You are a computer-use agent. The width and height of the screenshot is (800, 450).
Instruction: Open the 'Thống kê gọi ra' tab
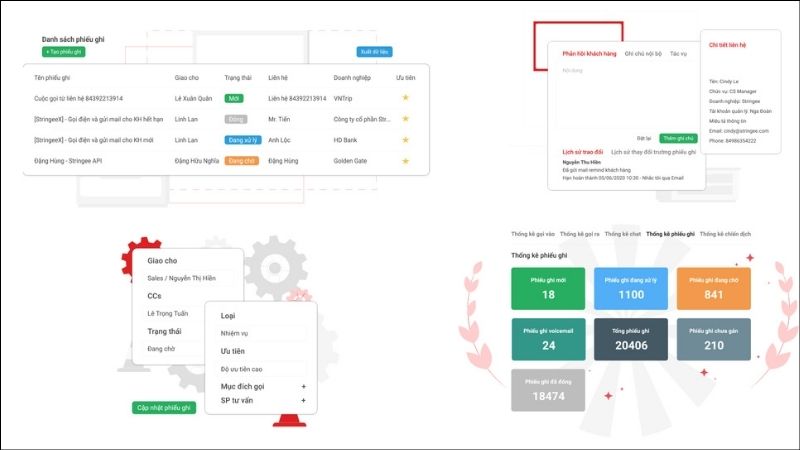click(x=580, y=234)
